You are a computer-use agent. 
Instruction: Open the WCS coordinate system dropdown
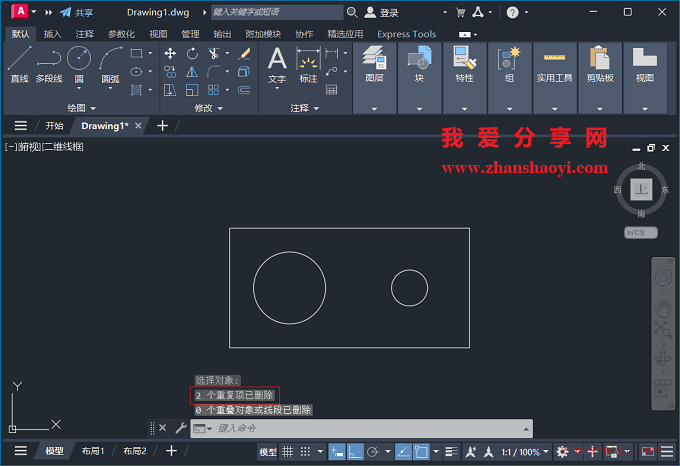[x=641, y=232]
